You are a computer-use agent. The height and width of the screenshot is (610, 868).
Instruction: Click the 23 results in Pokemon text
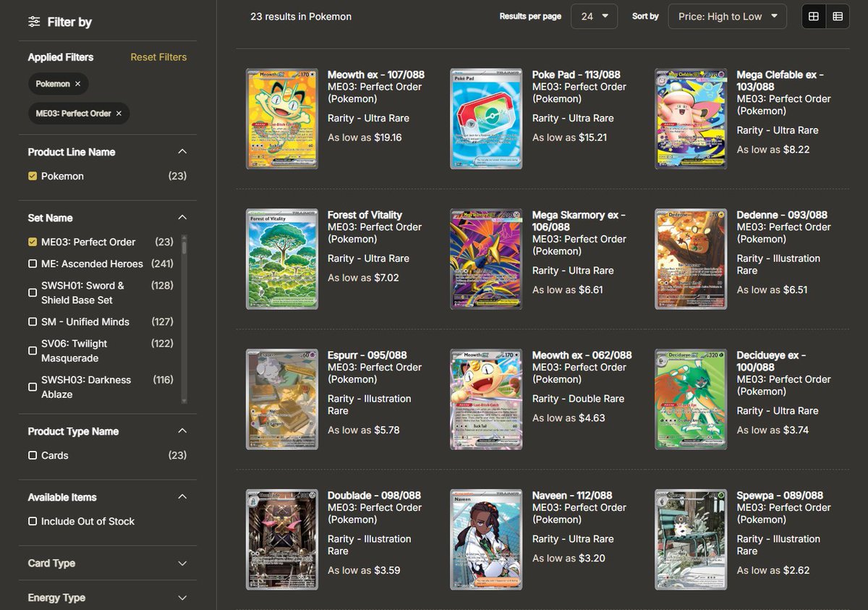[x=301, y=16]
